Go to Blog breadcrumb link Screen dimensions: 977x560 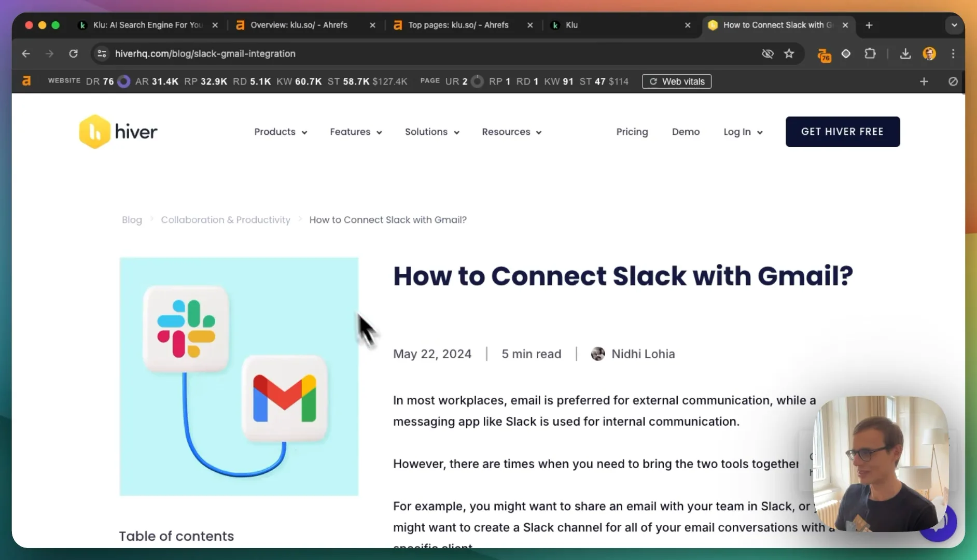132,220
